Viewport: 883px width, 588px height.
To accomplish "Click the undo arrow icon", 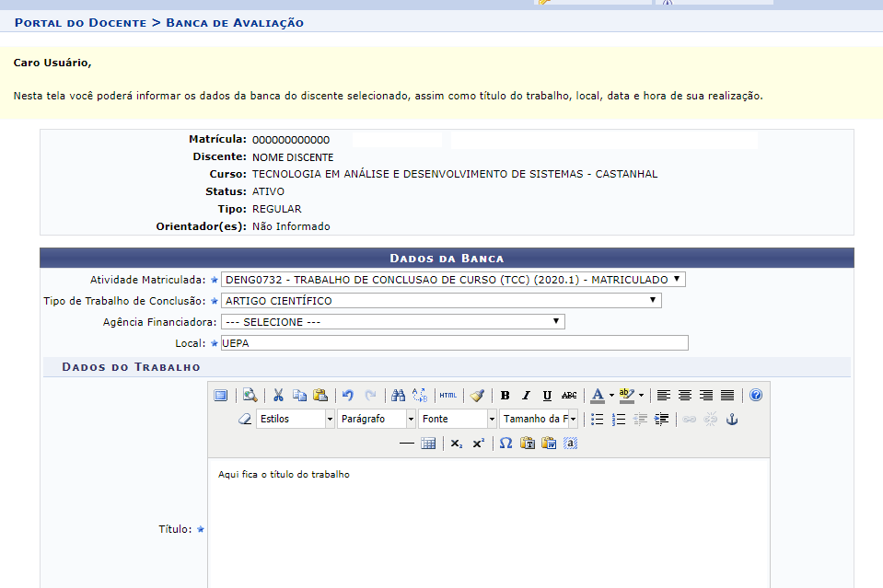I will 348,396.
